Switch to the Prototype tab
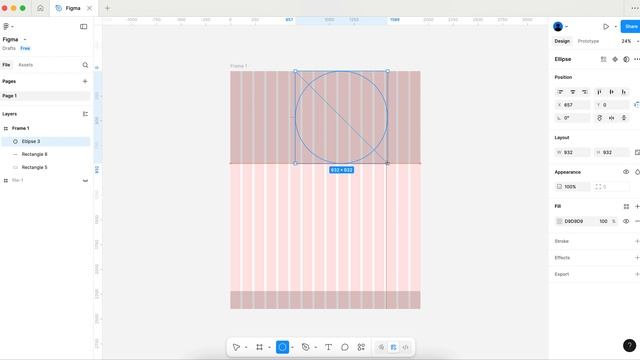Image resolution: width=640 pixels, height=360 pixels. coord(588,41)
